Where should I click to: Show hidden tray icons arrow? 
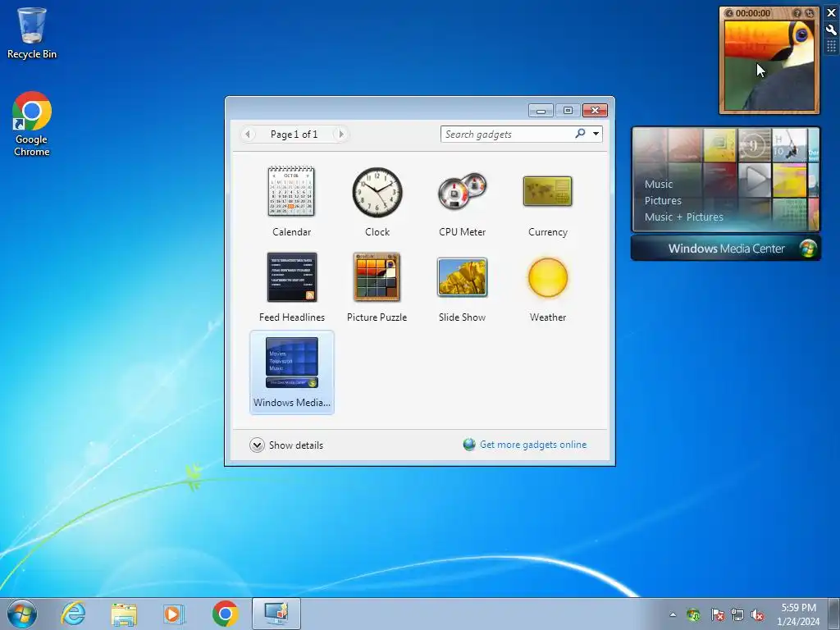[x=673, y=614]
